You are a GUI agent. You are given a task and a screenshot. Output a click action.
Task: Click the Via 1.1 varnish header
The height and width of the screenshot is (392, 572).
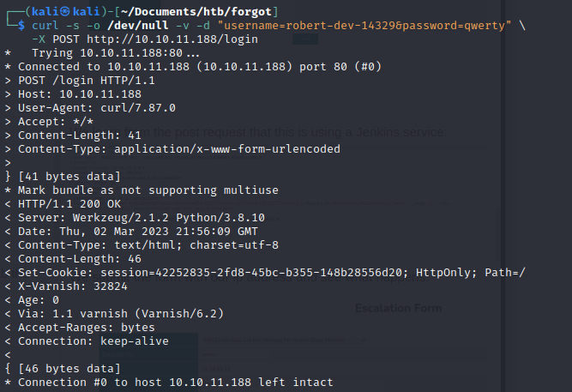coord(121,314)
